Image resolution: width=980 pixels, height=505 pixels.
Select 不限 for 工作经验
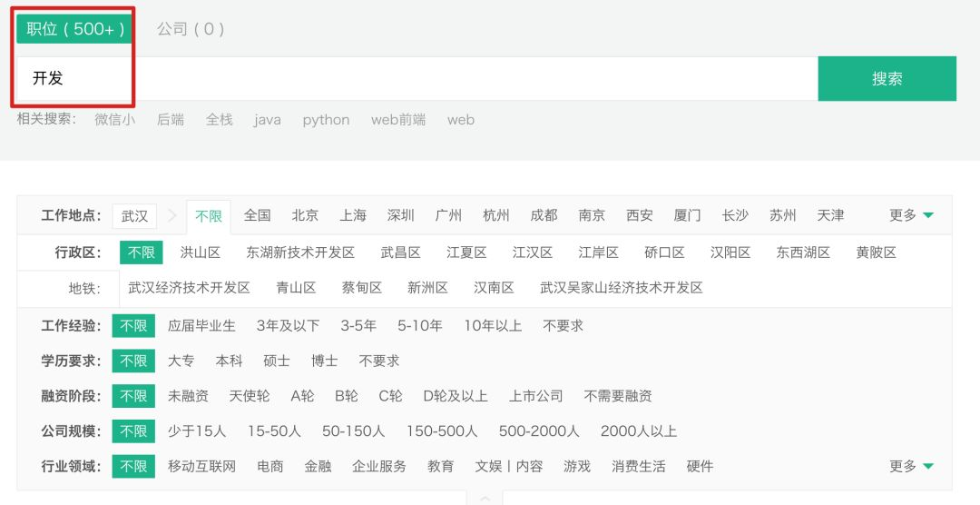(x=133, y=325)
